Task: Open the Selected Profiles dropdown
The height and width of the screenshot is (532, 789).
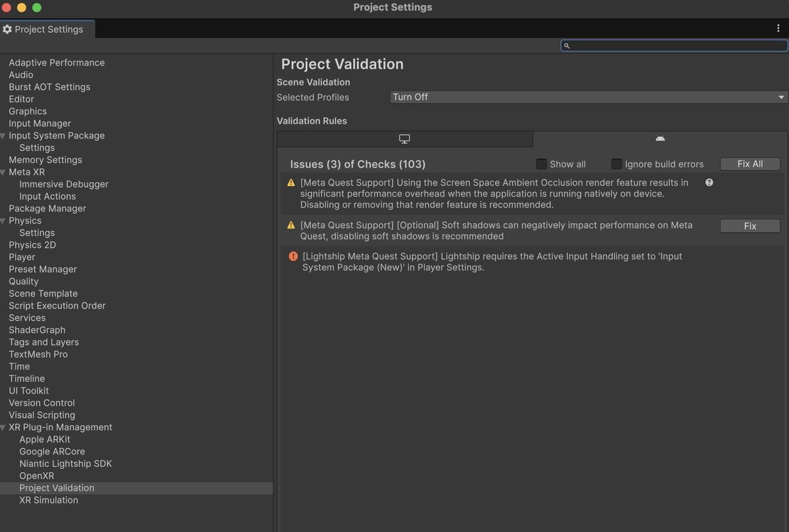Action: [x=589, y=97]
